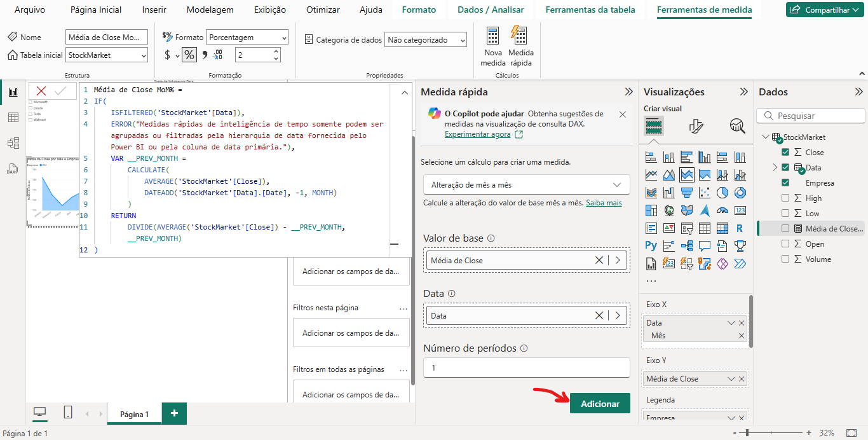The width and height of the screenshot is (868, 440).
Task: Open the DAX query view icon
Action: 13,168
